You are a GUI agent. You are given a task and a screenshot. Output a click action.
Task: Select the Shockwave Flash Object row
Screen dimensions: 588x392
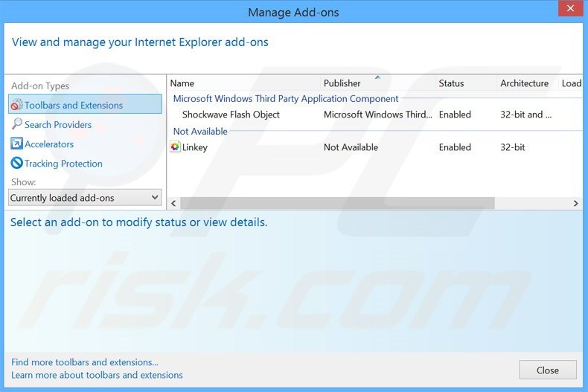pos(375,115)
